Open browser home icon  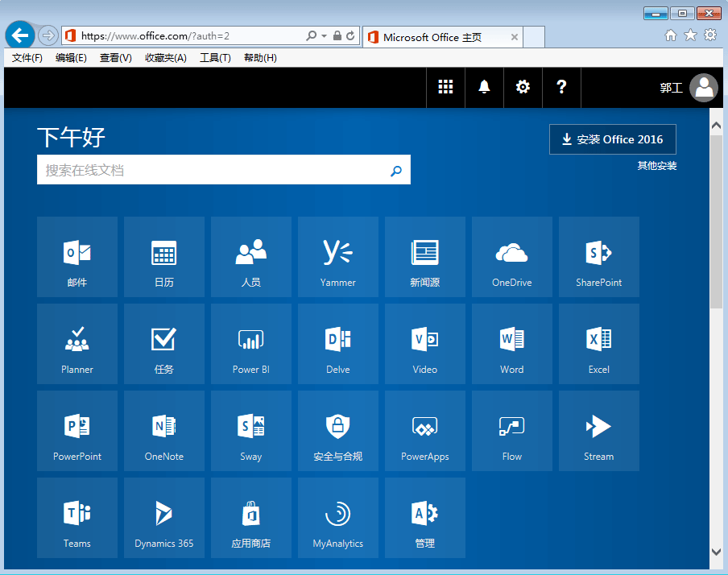click(671, 35)
